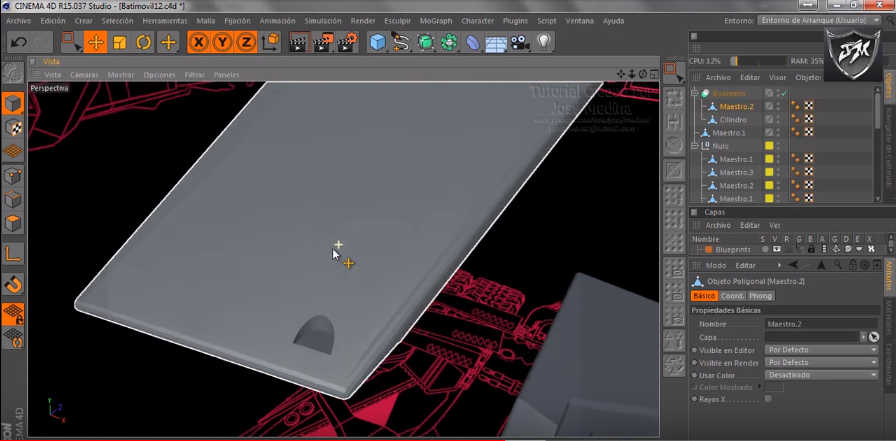
Task: Click the Capa layer picker cursor icon
Action: [x=874, y=337]
